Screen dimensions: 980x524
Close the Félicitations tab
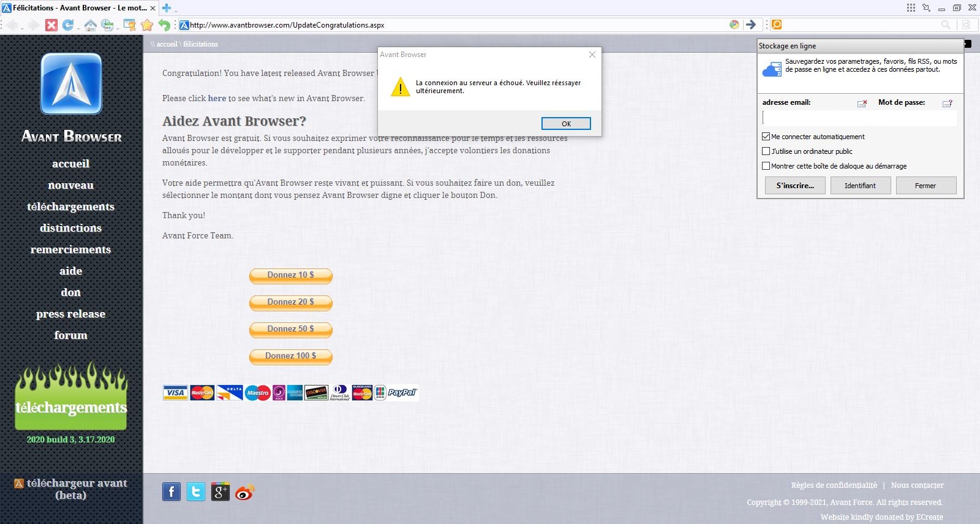[x=153, y=8]
